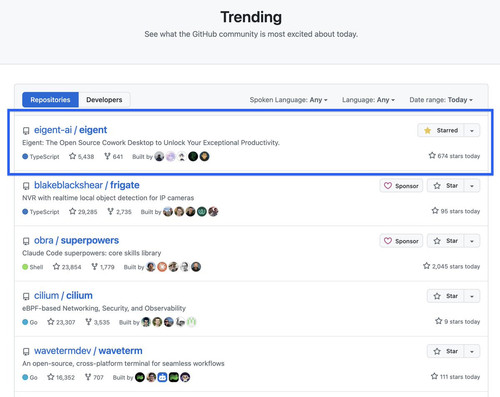This screenshot has height=397, width=500.
Task: Click the green Shell language dot for superpowers
Action: pyautogui.click(x=25, y=267)
